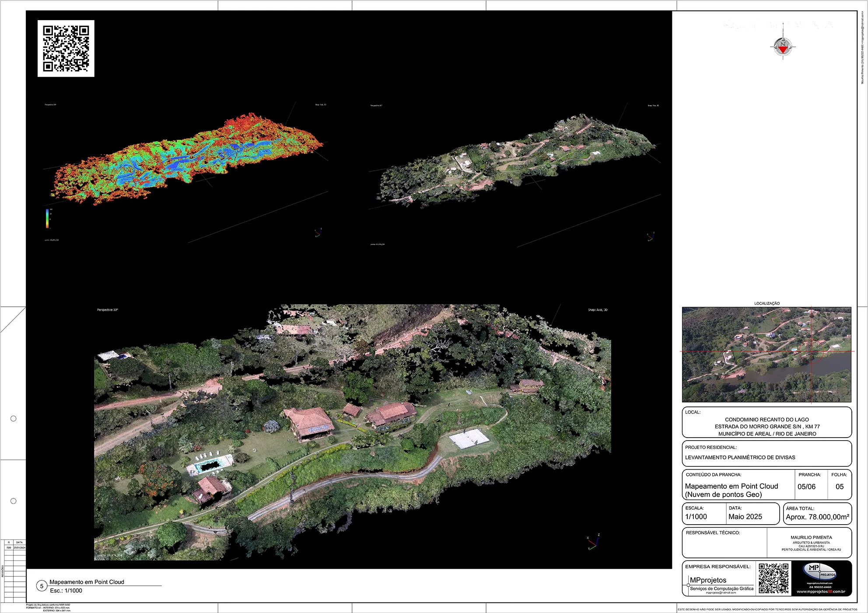Image resolution: width=868 pixels, height=613 pixels.
Task: Click the FOLHA value '05'
Action: pyautogui.click(x=840, y=487)
